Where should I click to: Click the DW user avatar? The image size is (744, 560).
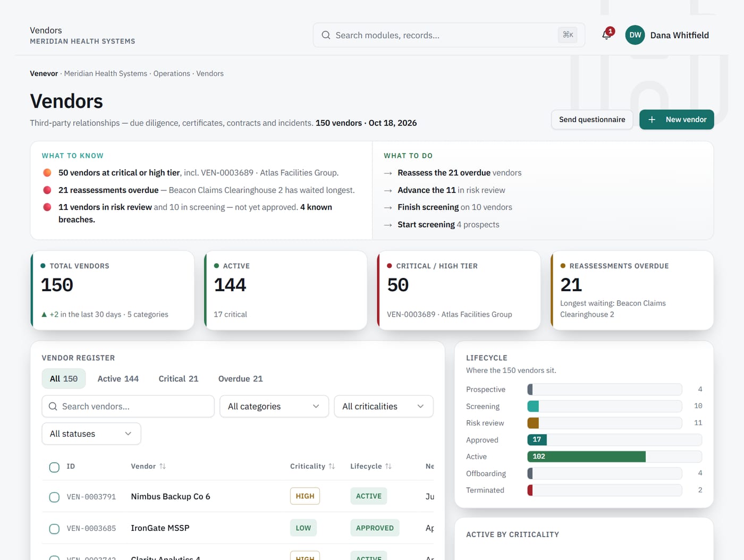coord(635,35)
